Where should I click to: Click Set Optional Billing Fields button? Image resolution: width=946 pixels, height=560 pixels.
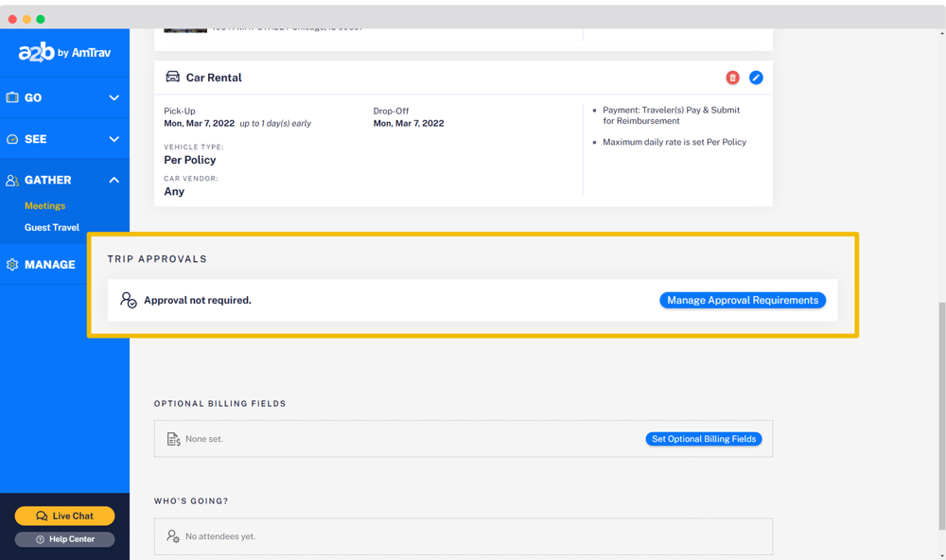coord(704,439)
